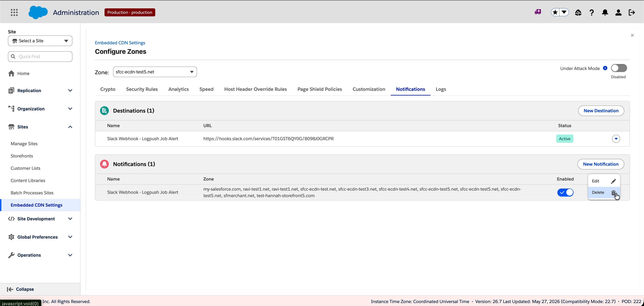
Task: Click the Home house icon
Action: coord(11,74)
